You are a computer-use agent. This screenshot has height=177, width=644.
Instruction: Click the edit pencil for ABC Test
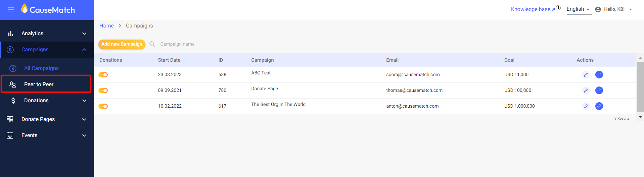click(586, 75)
